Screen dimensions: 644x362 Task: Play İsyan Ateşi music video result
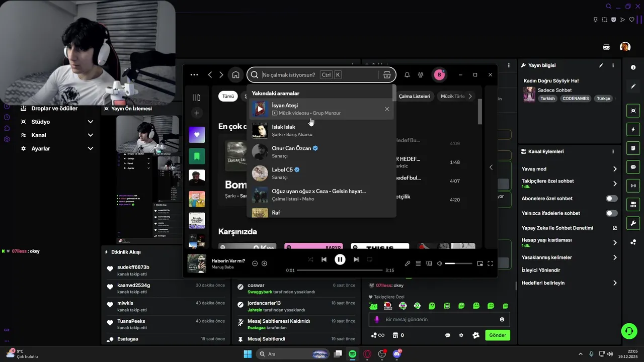pyautogui.click(x=260, y=109)
